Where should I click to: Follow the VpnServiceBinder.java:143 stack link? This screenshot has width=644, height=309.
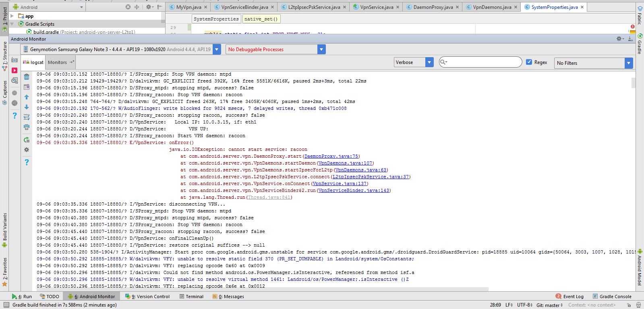[x=354, y=190]
